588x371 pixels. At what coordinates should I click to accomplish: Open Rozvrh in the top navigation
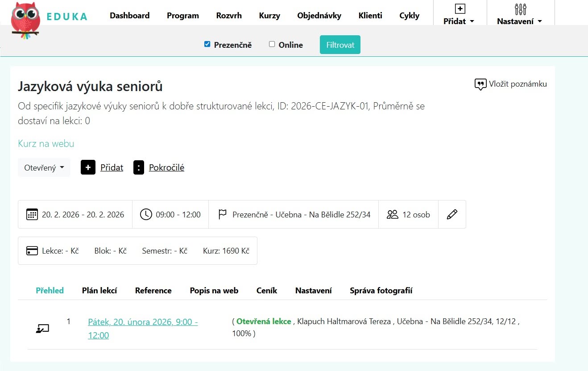click(229, 16)
